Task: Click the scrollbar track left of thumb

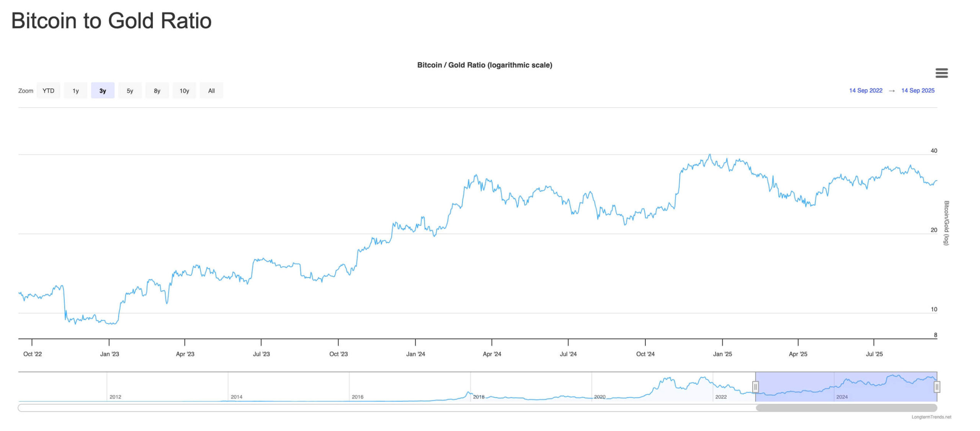Action: click(387, 408)
